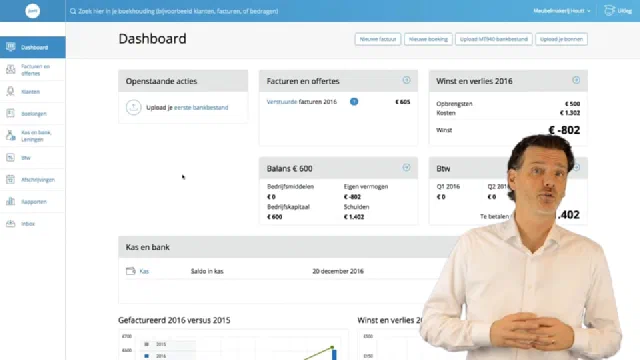The image size is (640, 360).
Task: Click the company logo in header
Action: [33, 11]
